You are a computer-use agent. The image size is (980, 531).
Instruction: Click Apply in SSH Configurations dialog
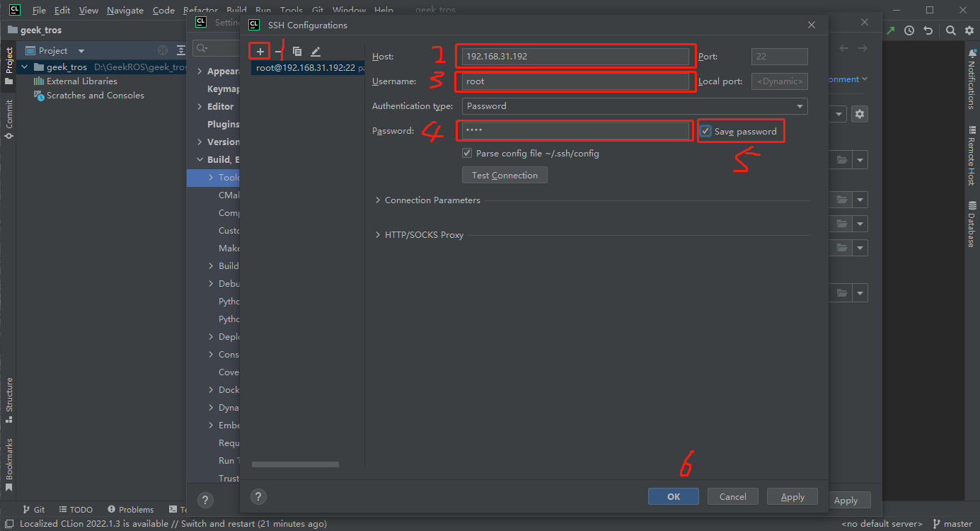point(792,497)
